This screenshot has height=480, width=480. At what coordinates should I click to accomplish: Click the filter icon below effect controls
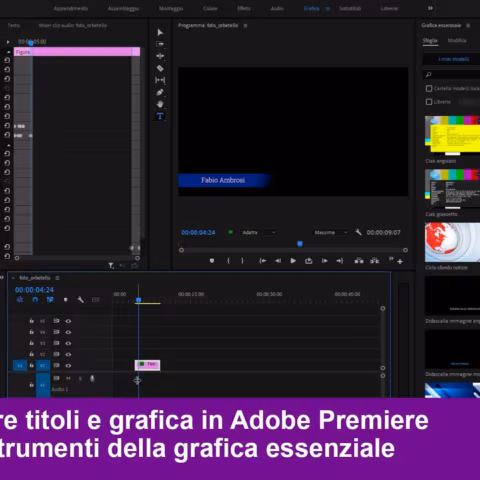111,266
